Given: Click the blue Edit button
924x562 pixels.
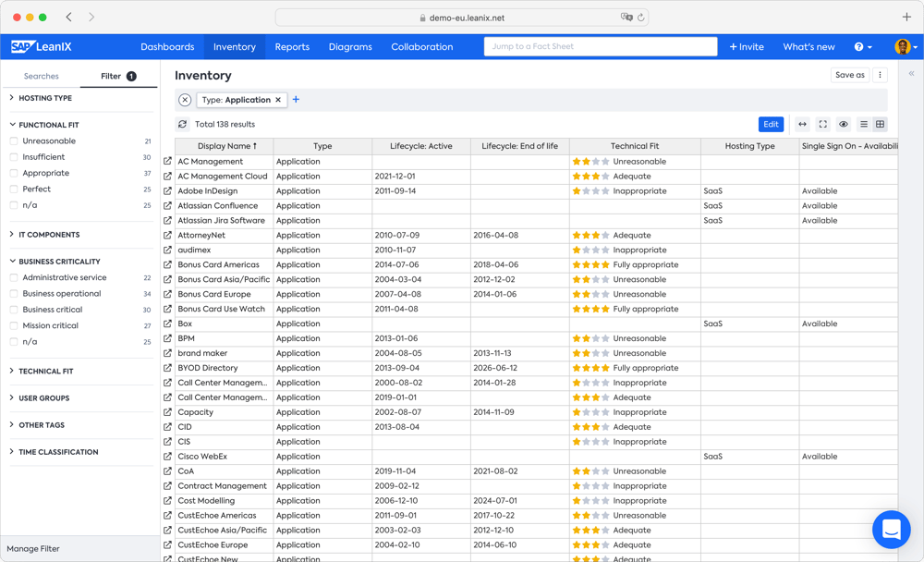Looking at the screenshot, I should (771, 125).
